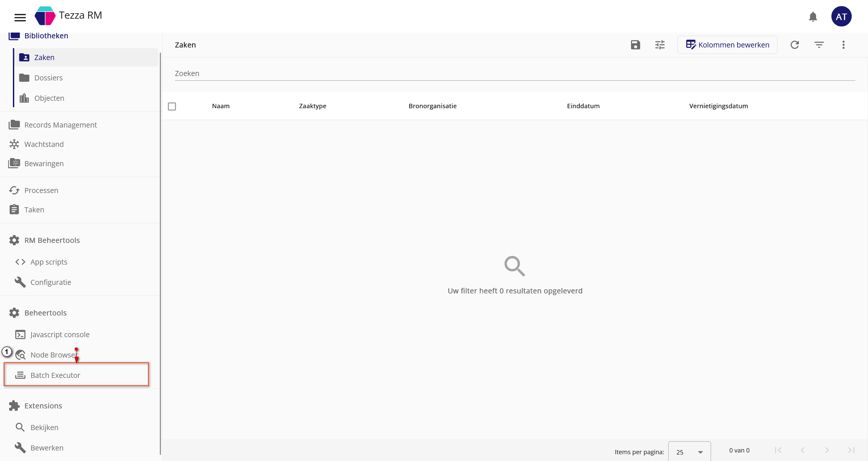This screenshot has height=461, width=868.
Task: Collapse the Extensions section
Action: pyautogui.click(x=43, y=406)
